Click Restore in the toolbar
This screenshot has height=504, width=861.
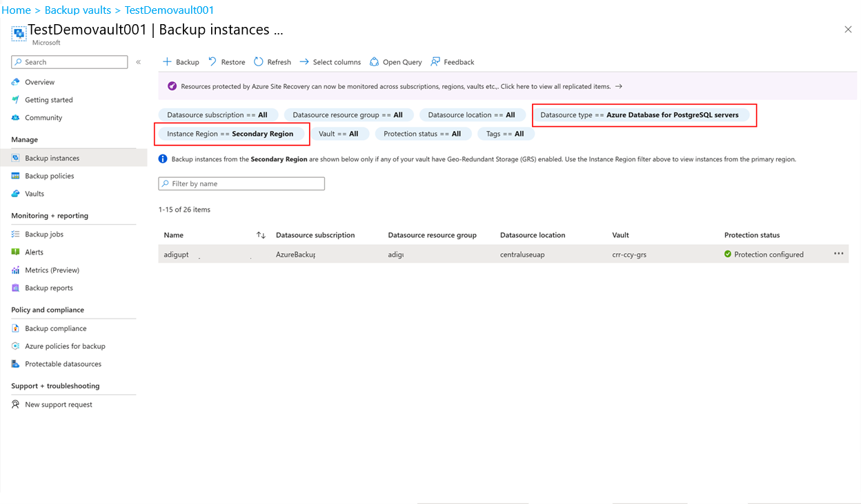(227, 62)
